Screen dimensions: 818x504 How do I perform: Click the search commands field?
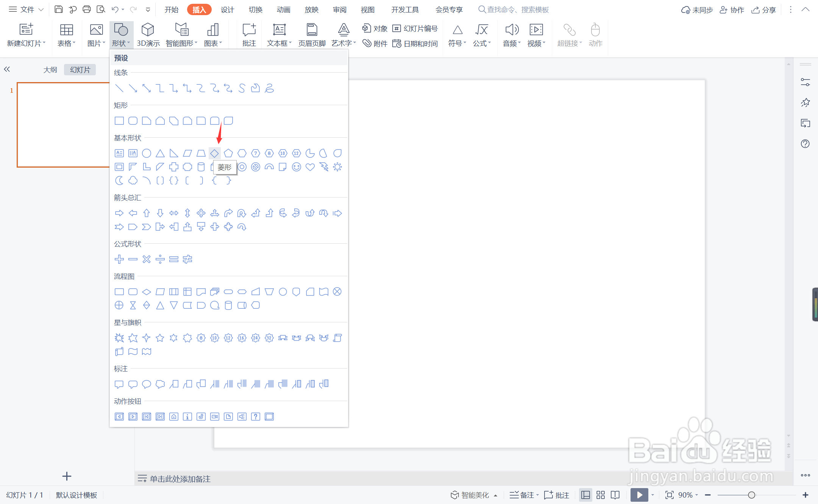514,9
